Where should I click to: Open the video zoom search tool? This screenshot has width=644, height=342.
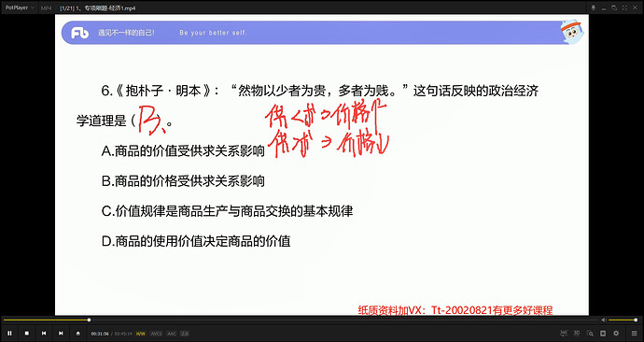[x=590, y=334]
